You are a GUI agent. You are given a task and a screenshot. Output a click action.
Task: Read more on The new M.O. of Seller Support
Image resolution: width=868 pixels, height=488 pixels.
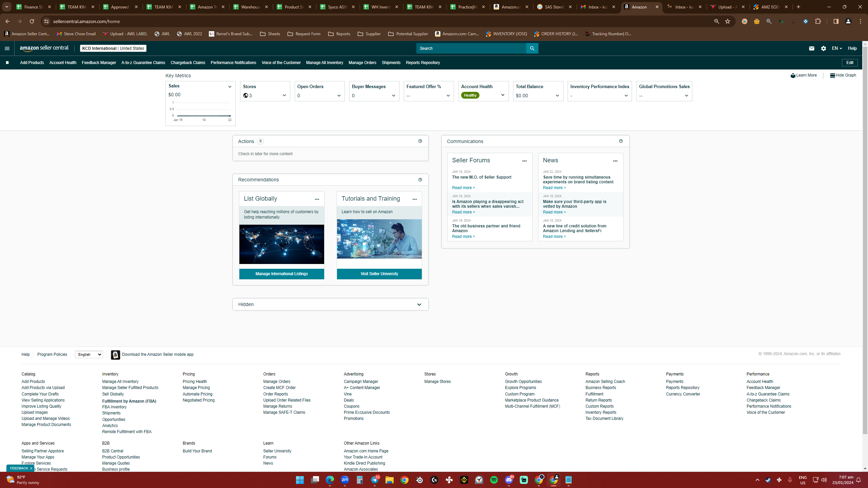pyautogui.click(x=463, y=188)
